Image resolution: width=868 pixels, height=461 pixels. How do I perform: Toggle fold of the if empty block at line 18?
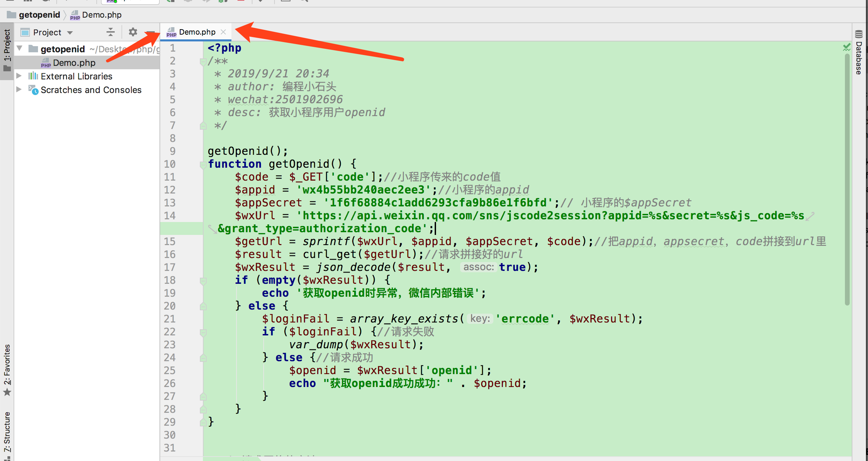203,281
